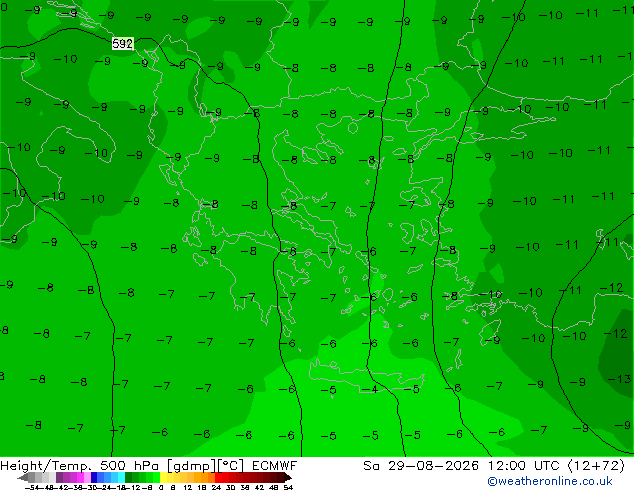Click the '(12+72)' forecast hour text

(x=597, y=465)
